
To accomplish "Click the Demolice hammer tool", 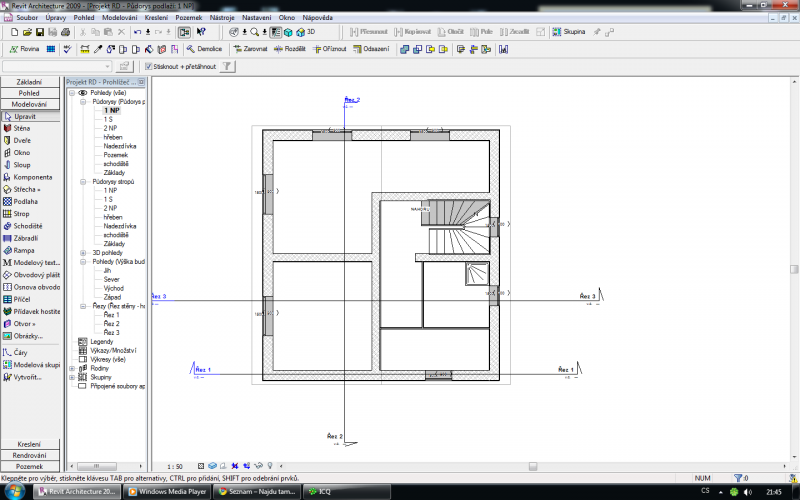I will [x=204, y=48].
